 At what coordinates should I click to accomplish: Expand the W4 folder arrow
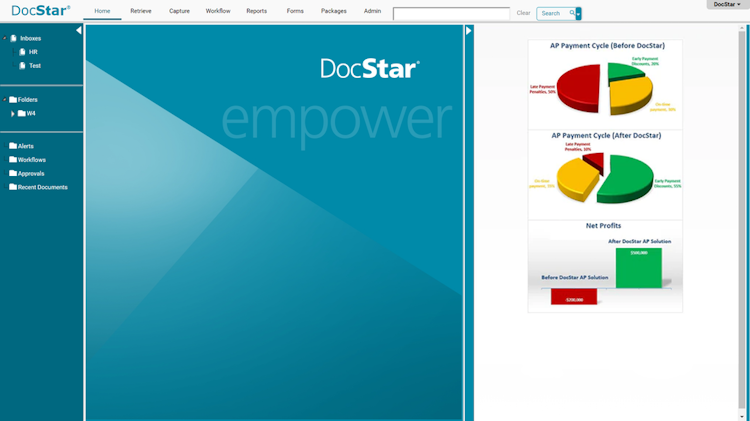tap(13, 114)
